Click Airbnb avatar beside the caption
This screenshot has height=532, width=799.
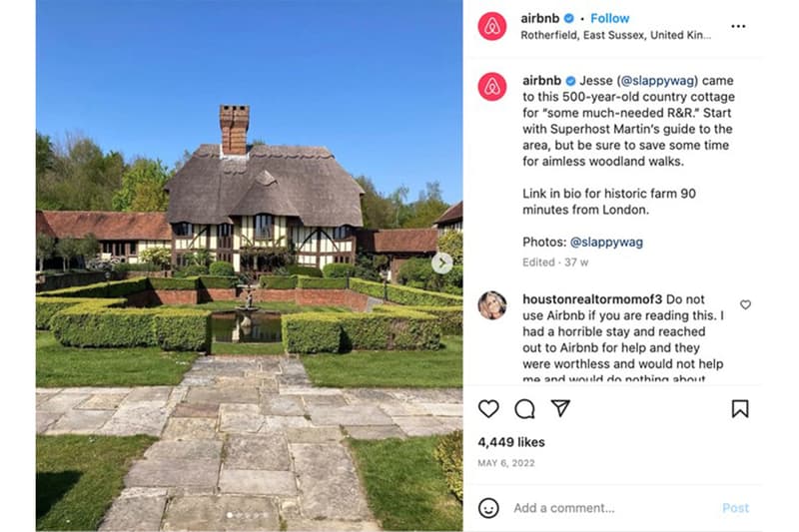492,87
